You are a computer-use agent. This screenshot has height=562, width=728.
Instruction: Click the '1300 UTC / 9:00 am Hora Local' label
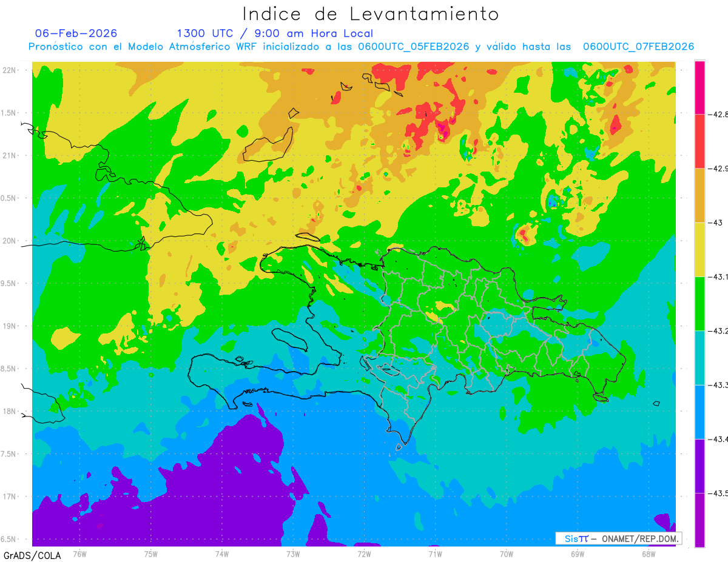[275, 33]
